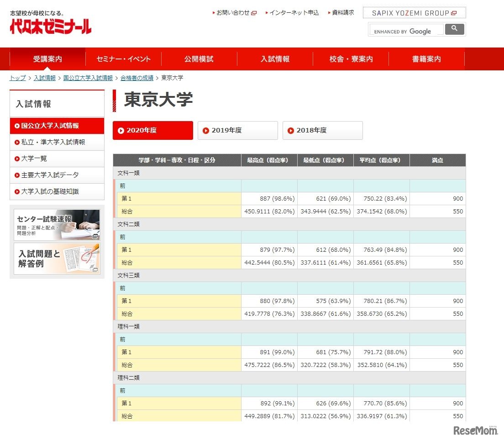Click the 代々木ゼミナール logo

click(50, 25)
